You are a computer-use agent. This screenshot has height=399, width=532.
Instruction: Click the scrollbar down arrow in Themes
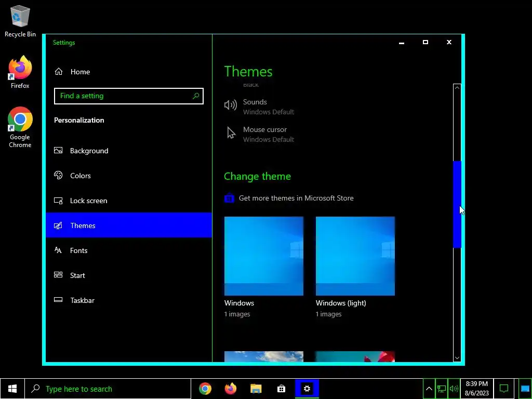(457, 358)
